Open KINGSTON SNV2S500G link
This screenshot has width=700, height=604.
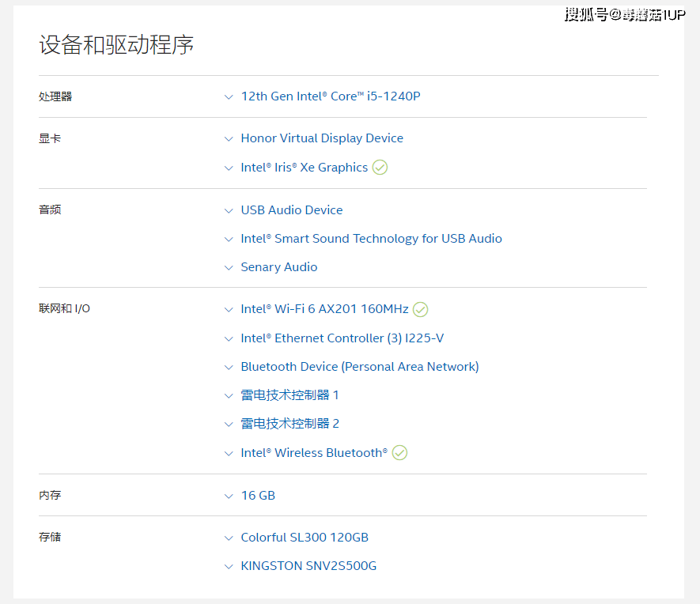pos(308,566)
